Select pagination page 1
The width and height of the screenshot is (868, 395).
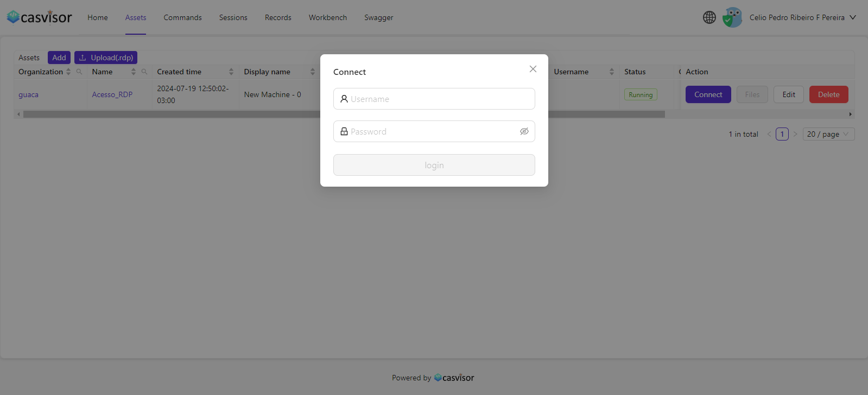(782, 134)
